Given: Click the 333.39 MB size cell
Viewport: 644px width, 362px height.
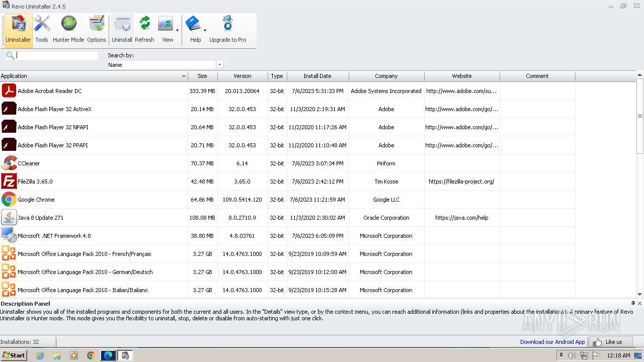Looking at the screenshot, I should point(202,91).
